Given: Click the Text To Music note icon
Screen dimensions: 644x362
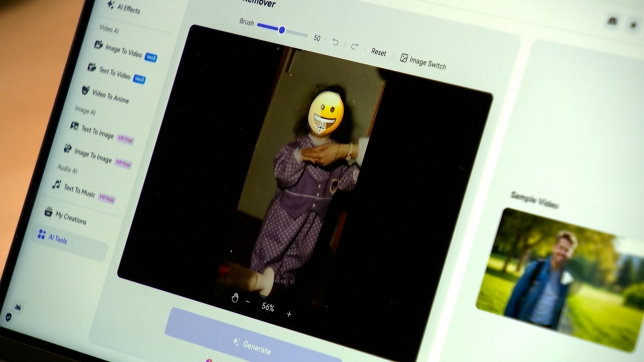Looking at the screenshot, I should [x=57, y=184].
